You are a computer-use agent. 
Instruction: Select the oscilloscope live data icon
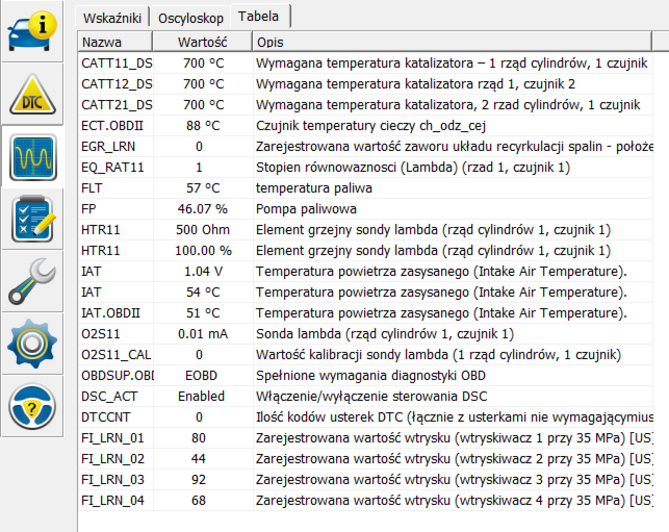(33, 156)
